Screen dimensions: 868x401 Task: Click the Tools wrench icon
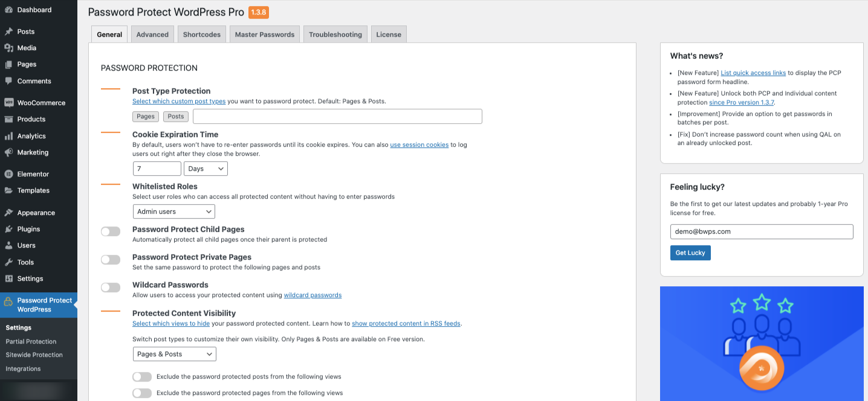pyautogui.click(x=8, y=262)
